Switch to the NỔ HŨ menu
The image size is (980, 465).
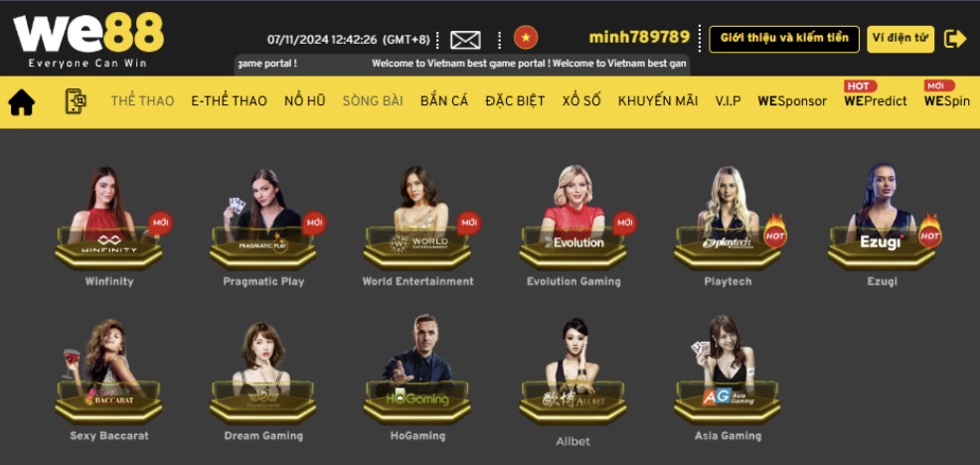pyautogui.click(x=304, y=101)
